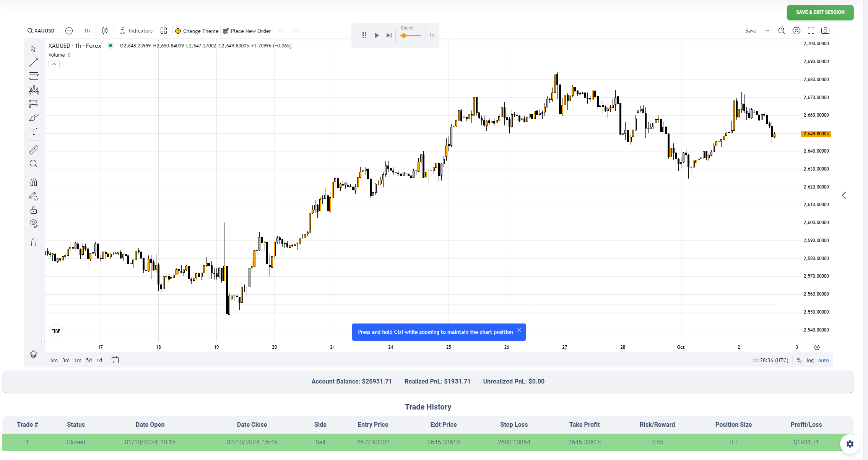Click Change Theme

(x=197, y=31)
